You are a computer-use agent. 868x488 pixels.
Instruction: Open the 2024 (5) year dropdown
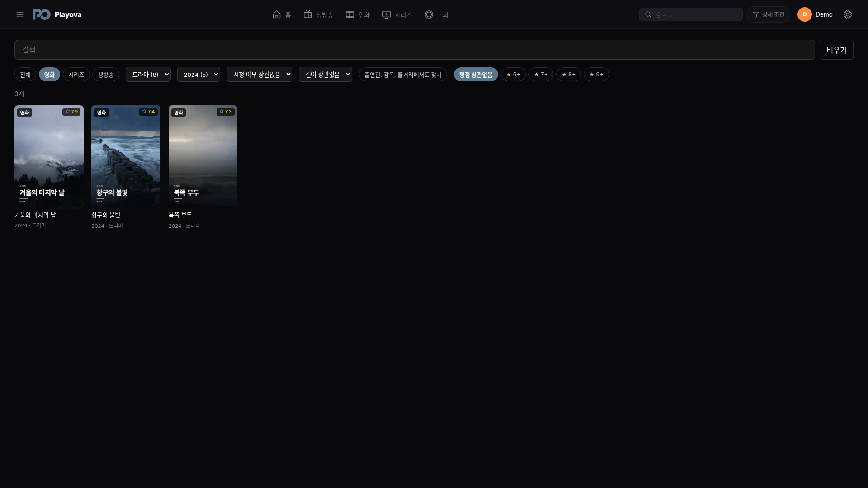(198, 75)
